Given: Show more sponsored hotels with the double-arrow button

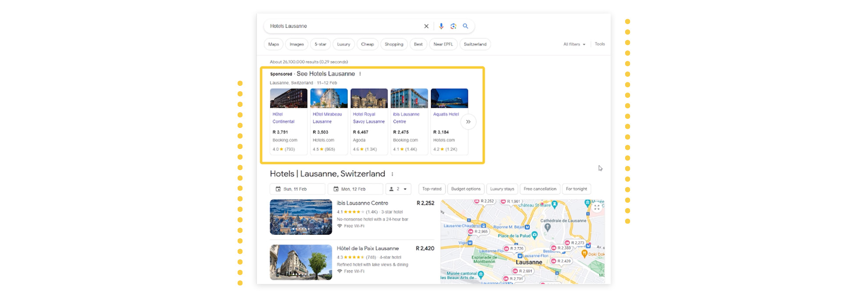Looking at the screenshot, I should [x=468, y=122].
